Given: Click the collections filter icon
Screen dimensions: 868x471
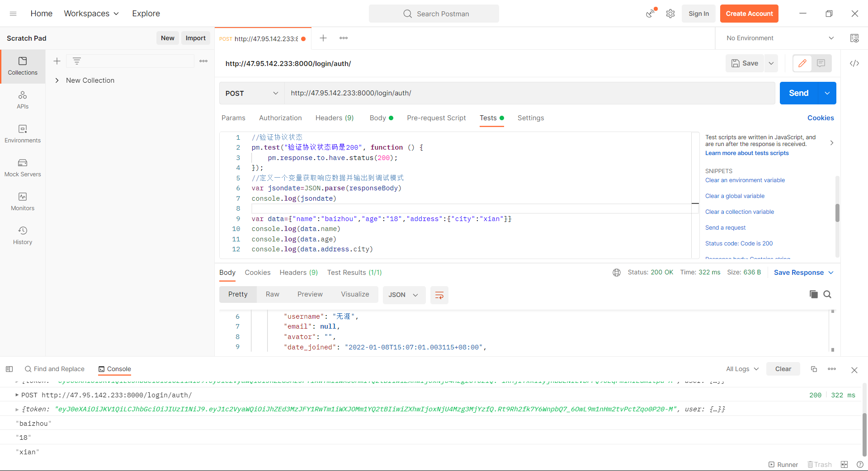Looking at the screenshot, I should pos(77,61).
